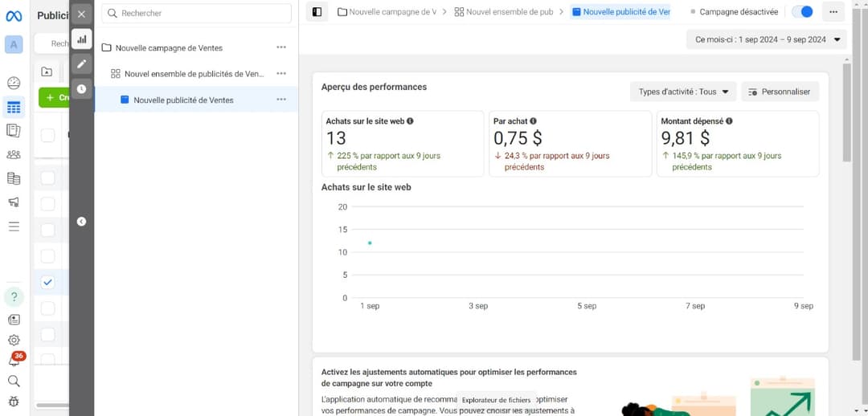Click the question mark help icon
This screenshot has height=416, width=868.
pos(14,297)
